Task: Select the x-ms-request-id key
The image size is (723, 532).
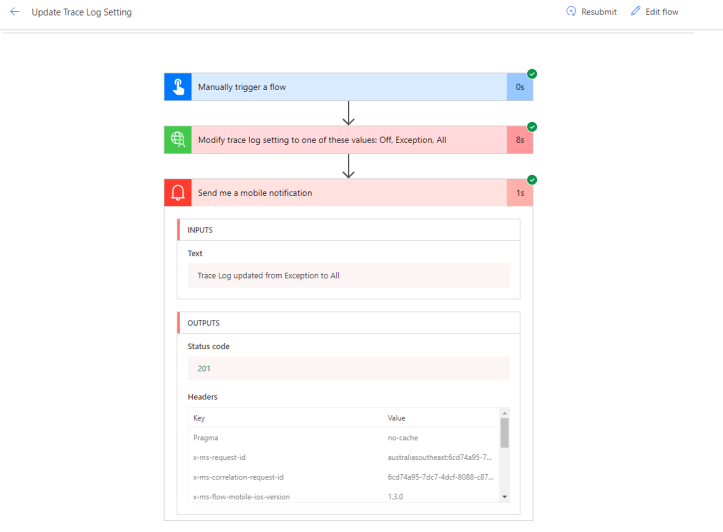Action: 219,457
